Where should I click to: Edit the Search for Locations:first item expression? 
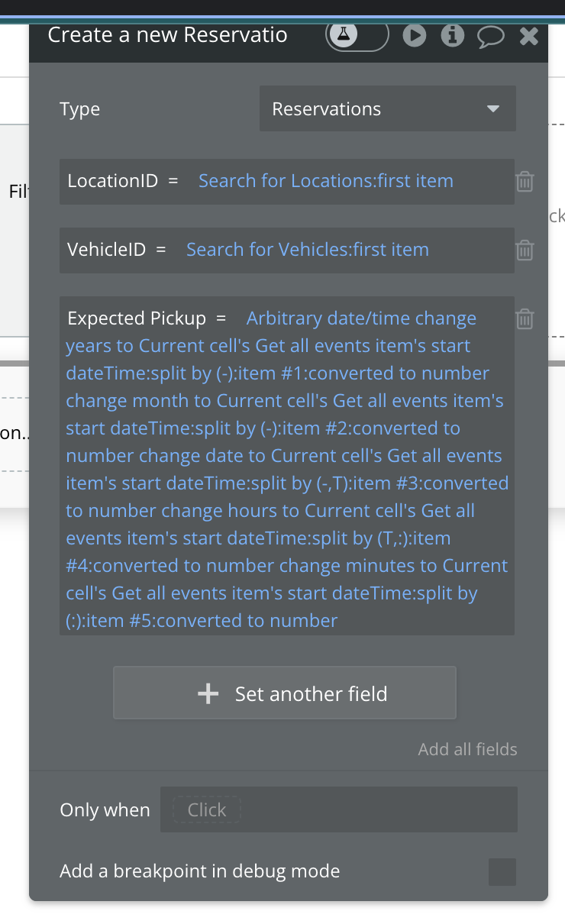tap(326, 181)
